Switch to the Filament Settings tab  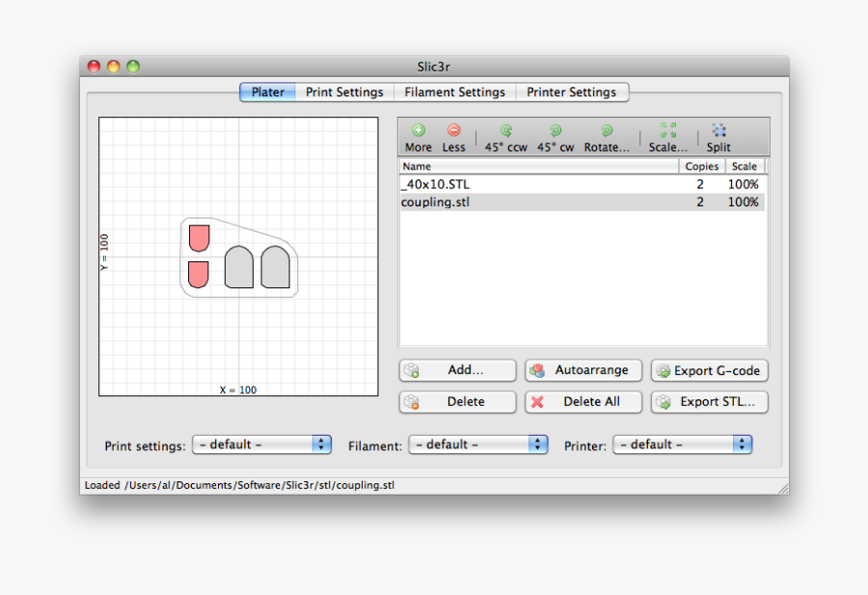[x=454, y=92]
